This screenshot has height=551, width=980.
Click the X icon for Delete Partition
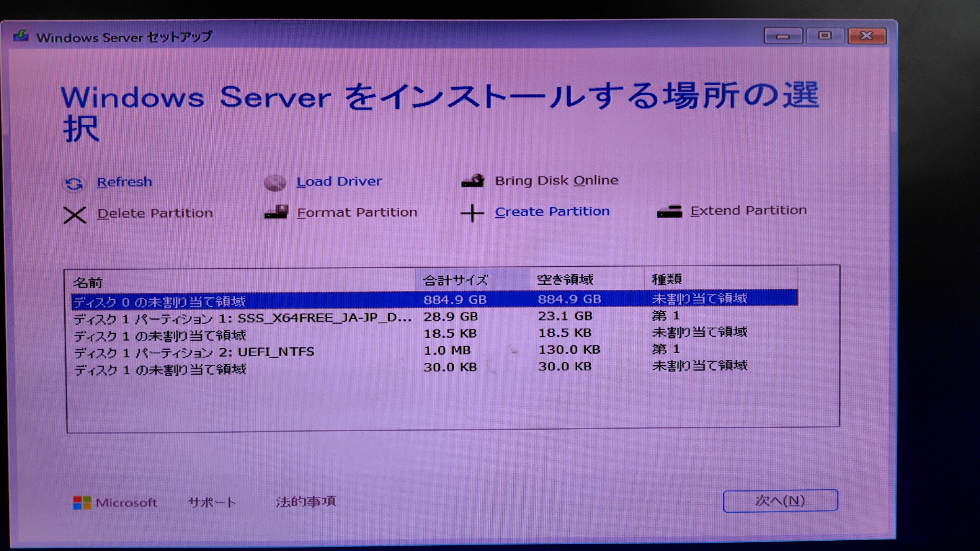tap(75, 215)
